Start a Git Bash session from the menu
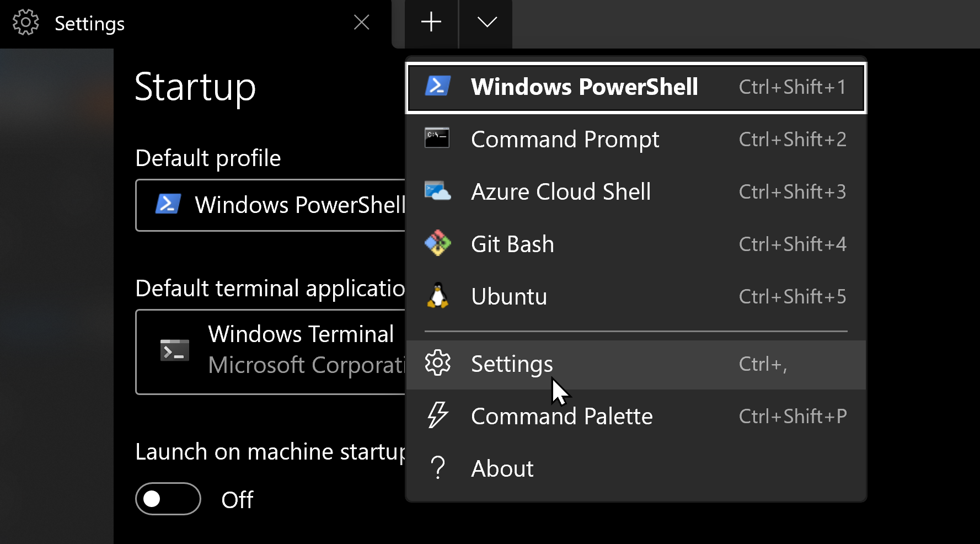Viewport: 980px width, 544px height. (x=636, y=244)
